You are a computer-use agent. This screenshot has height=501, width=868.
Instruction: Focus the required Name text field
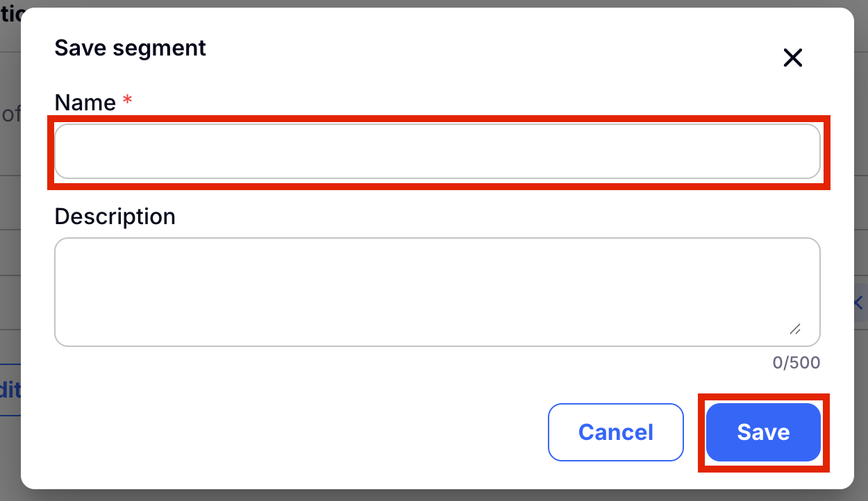(x=437, y=151)
